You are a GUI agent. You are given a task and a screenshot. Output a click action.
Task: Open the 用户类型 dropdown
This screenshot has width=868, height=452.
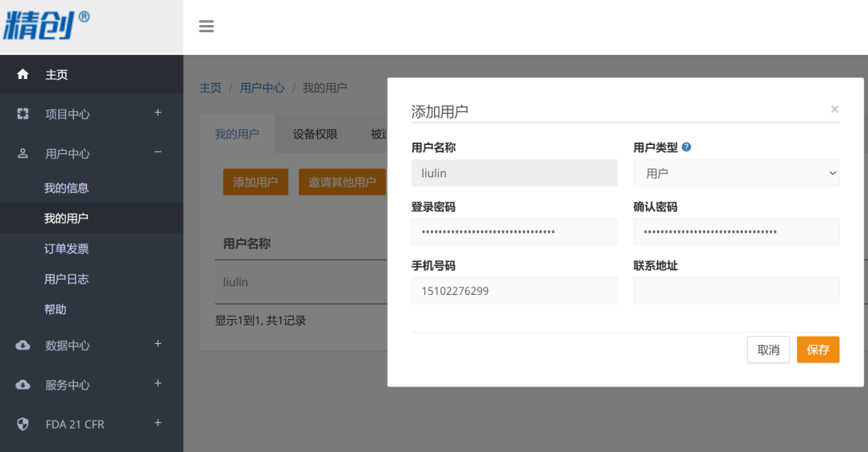point(736,173)
